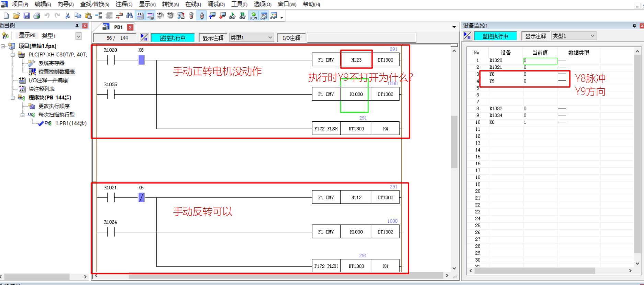Click the Save floppy disk icon
644x285 pixels.
point(26,16)
